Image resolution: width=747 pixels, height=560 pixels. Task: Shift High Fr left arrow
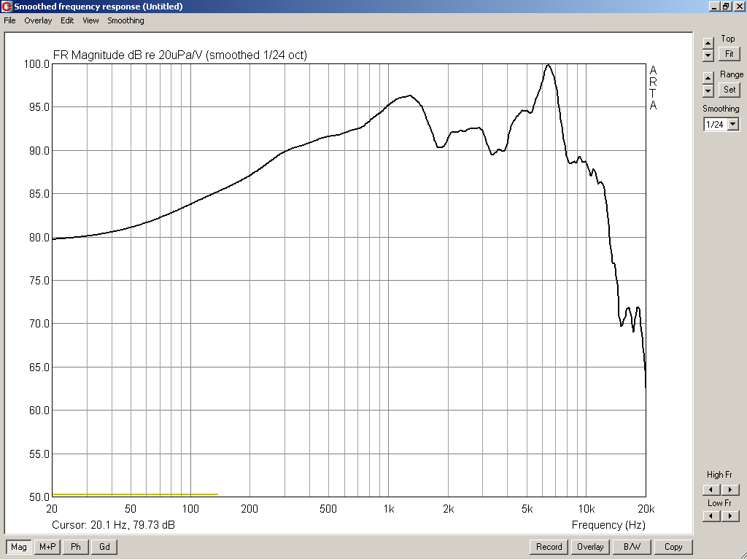711,489
